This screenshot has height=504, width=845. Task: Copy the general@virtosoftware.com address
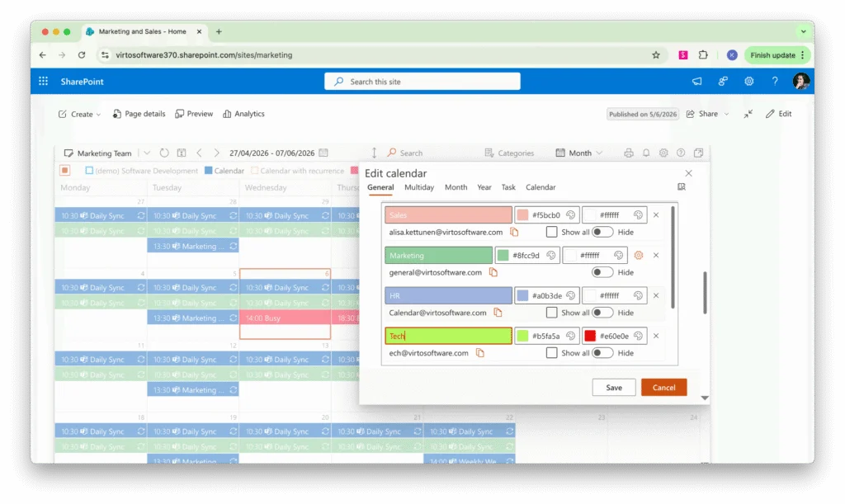pos(493,272)
